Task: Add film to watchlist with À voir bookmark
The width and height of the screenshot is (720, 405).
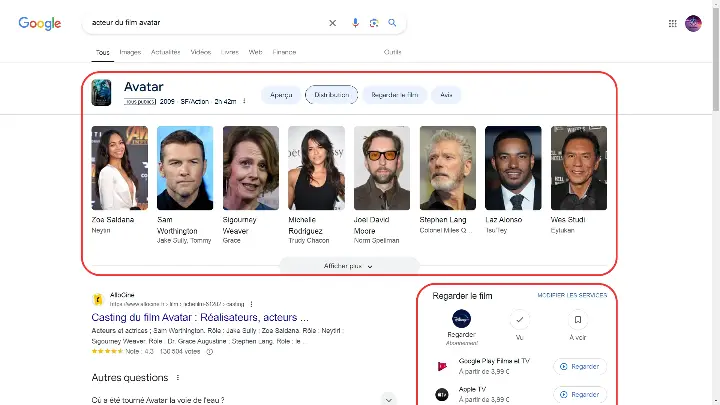Action: (x=578, y=320)
